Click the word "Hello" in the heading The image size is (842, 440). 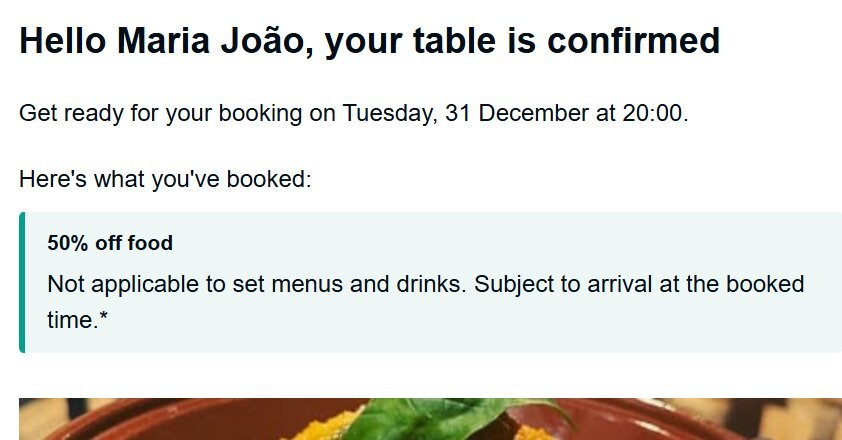click(62, 41)
